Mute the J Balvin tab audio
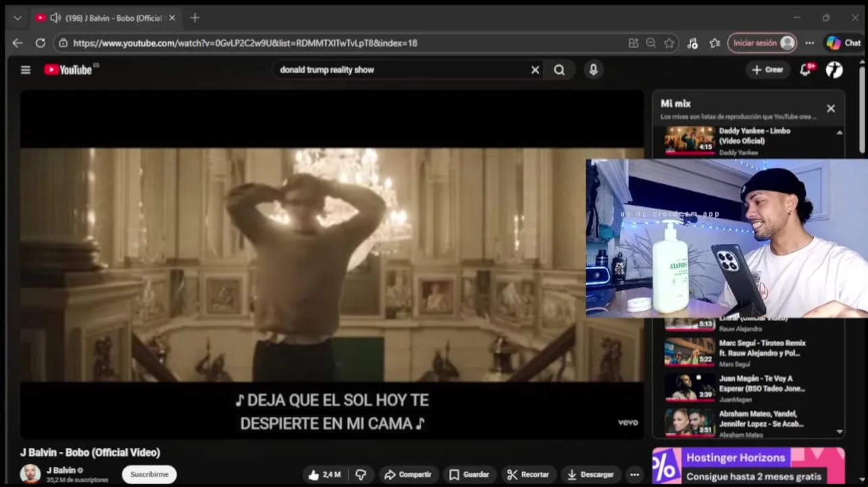This screenshot has height=487, width=868. tap(55, 18)
